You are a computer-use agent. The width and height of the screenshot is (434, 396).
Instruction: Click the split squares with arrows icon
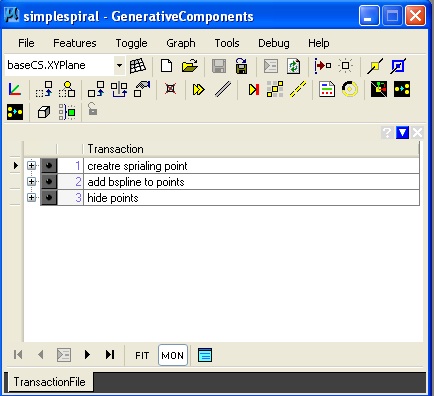pos(119,89)
